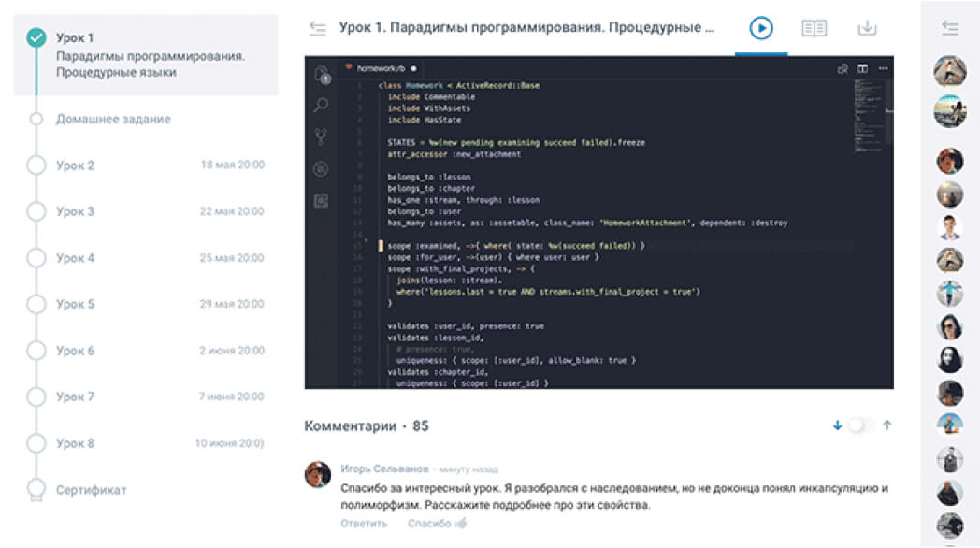Image resolution: width=980 pixels, height=548 pixels.
Task: Click the Ответить reply link
Action: pos(364,524)
